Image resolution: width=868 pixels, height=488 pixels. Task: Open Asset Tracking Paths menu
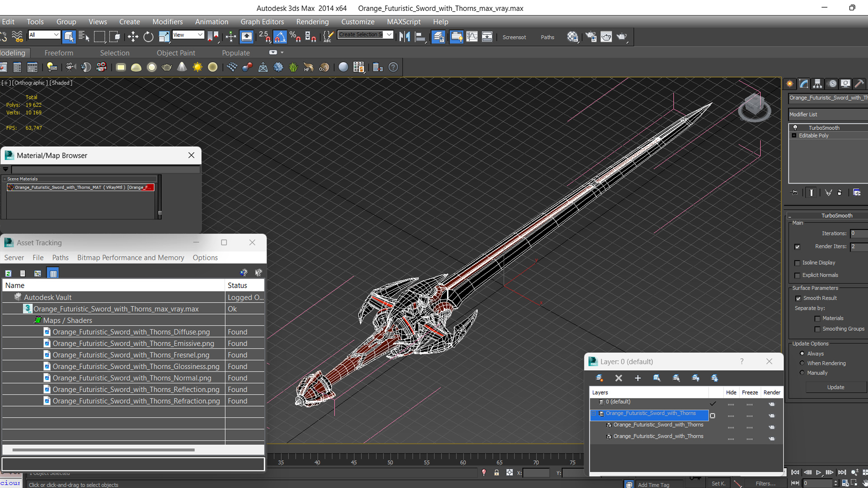coord(60,258)
